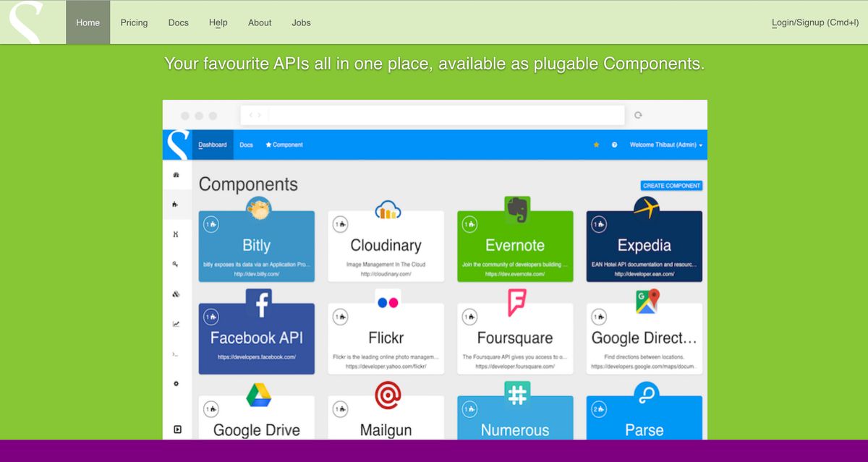Click the yellow star icon in the top bar

point(596,145)
